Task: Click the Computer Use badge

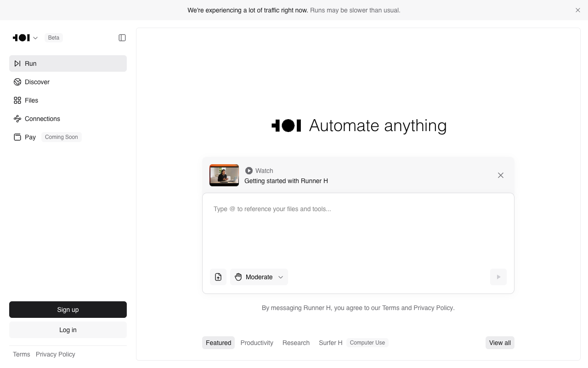Action: click(367, 343)
